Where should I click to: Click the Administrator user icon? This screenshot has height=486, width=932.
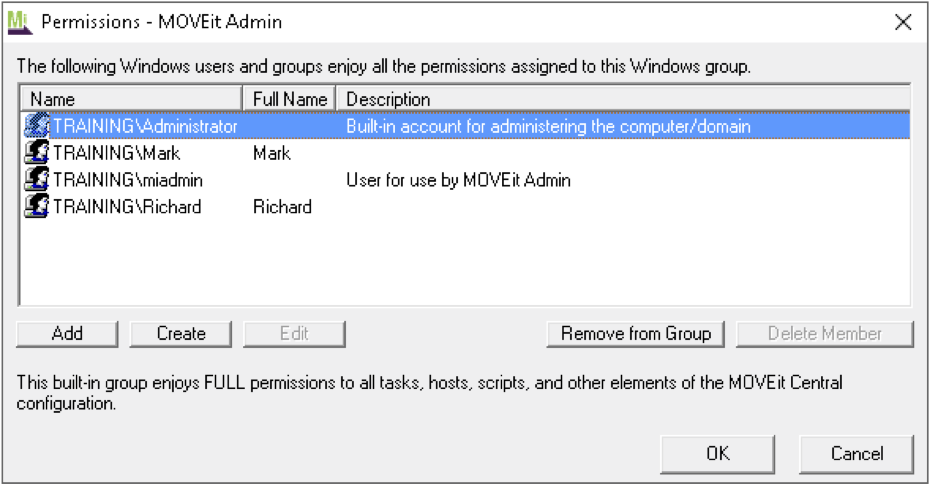pos(37,127)
